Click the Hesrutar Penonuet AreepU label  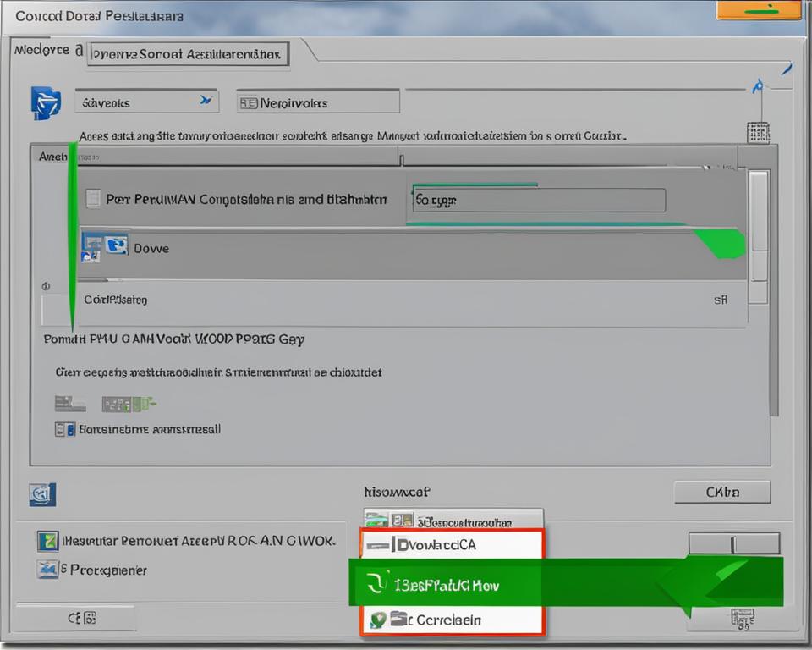[x=199, y=541]
